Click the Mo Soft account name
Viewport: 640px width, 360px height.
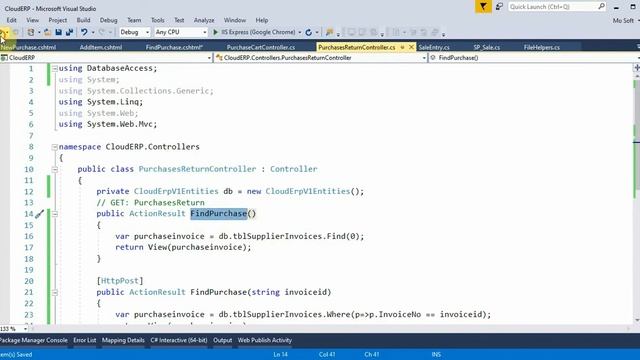click(623, 20)
